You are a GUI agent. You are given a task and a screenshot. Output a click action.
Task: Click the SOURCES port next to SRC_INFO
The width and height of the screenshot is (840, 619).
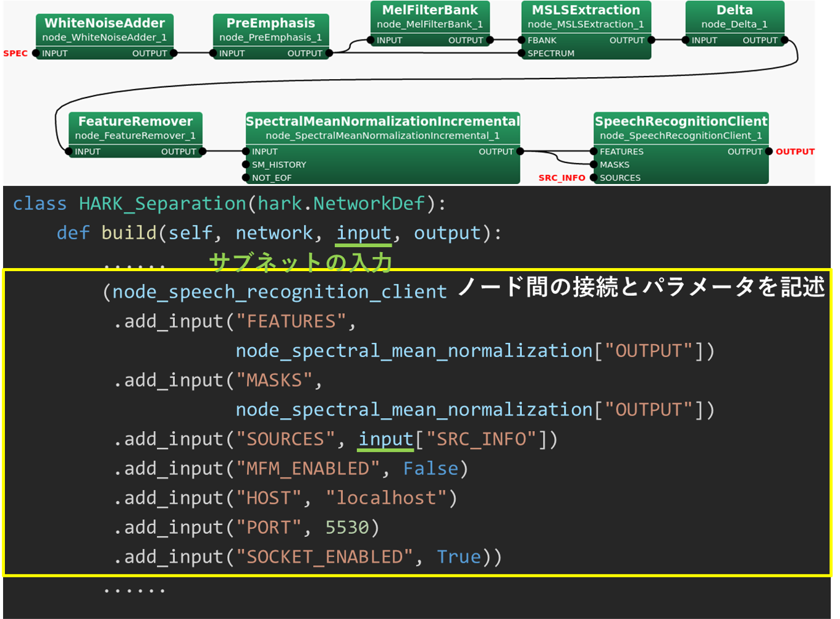click(595, 178)
